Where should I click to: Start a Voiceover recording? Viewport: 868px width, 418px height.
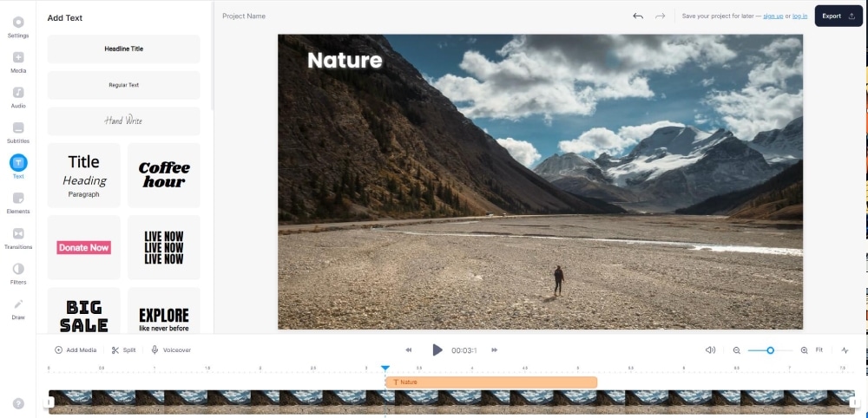click(x=171, y=350)
